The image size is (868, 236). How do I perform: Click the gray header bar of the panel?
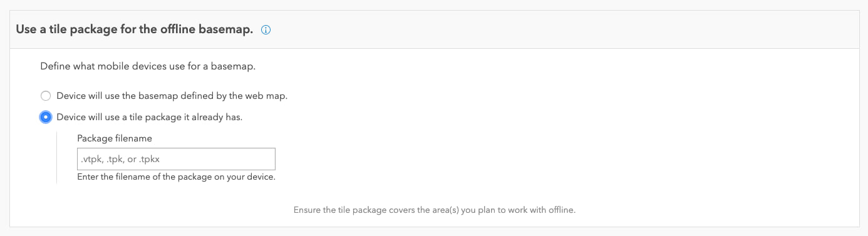click(x=434, y=29)
